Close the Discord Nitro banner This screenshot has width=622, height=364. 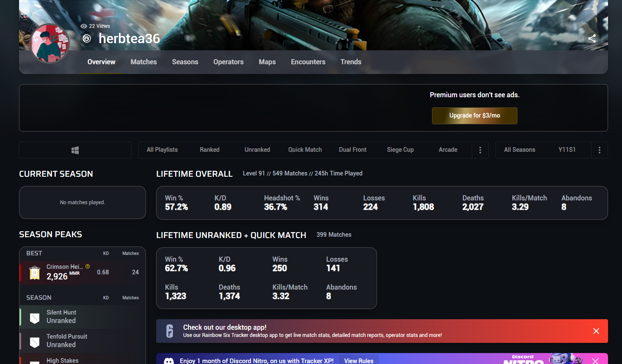tap(595, 361)
